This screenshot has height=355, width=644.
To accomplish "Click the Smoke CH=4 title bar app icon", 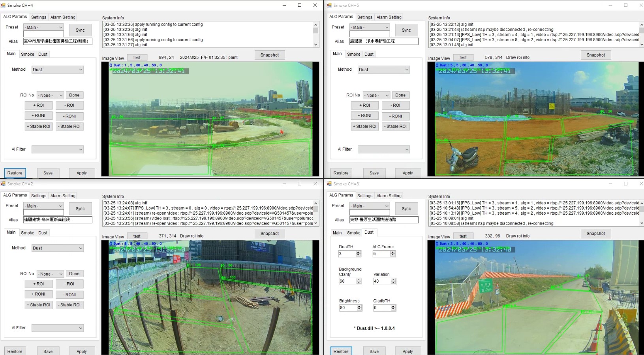I will [3, 5].
